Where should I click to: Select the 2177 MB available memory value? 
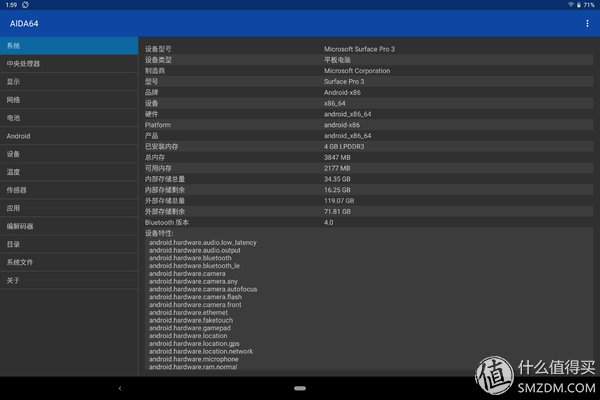[x=337, y=168]
